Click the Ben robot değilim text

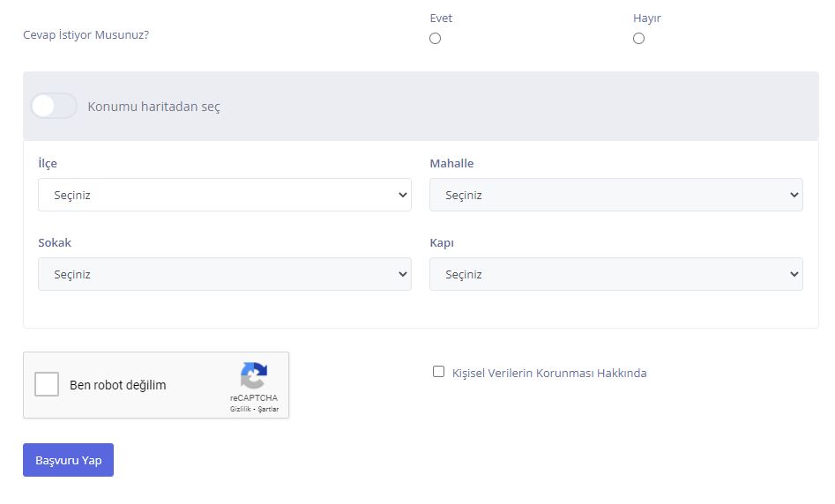point(117,385)
